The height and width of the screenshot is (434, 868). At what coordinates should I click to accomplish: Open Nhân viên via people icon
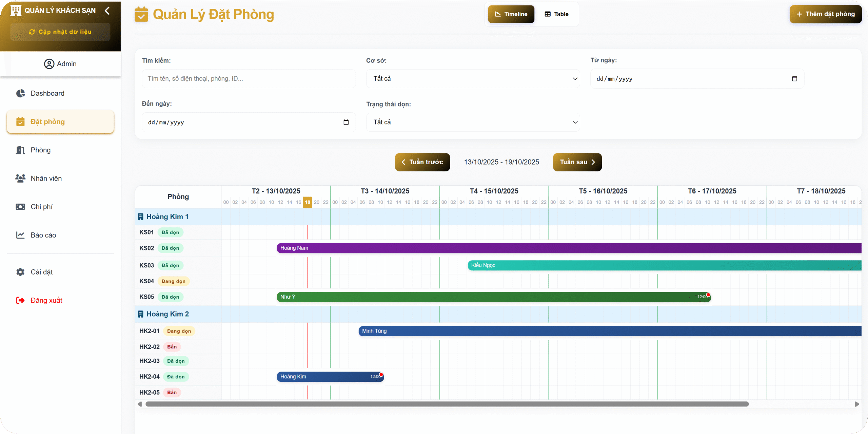tap(20, 178)
